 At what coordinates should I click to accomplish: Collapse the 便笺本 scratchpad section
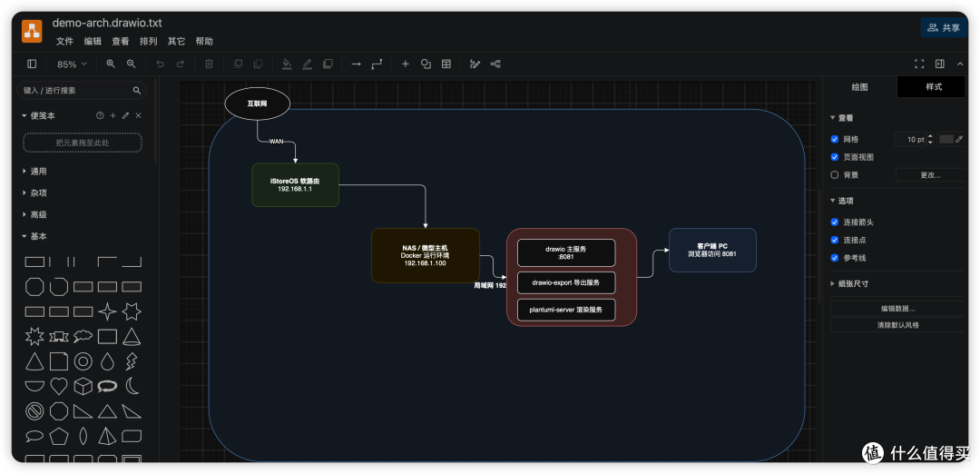click(x=39, y=115)
